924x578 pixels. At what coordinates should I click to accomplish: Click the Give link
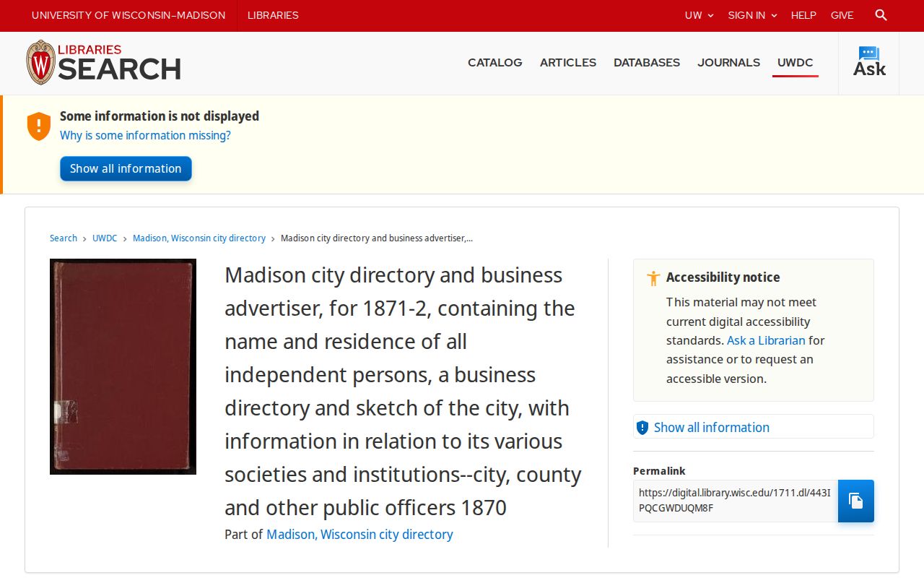pyautogui.click(x=842, y=15)
